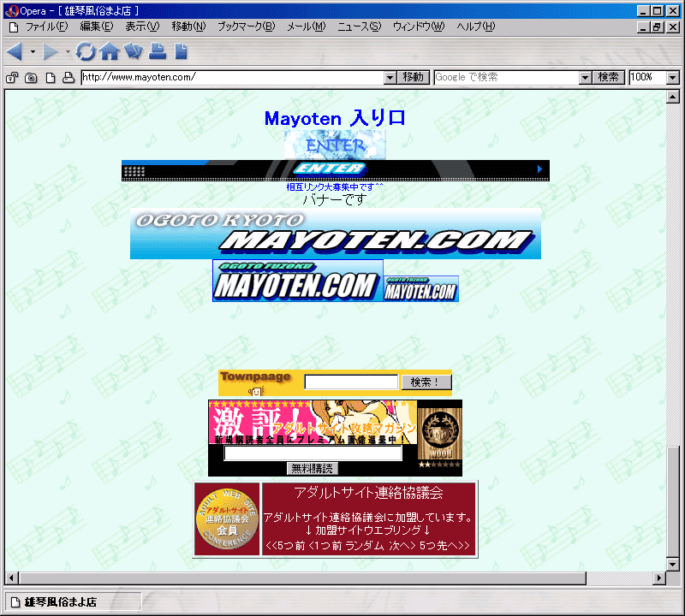This screenshot has width=685, height=616.
Task: Click the email field above 無料購読
Action: click(x=313, y=453)
